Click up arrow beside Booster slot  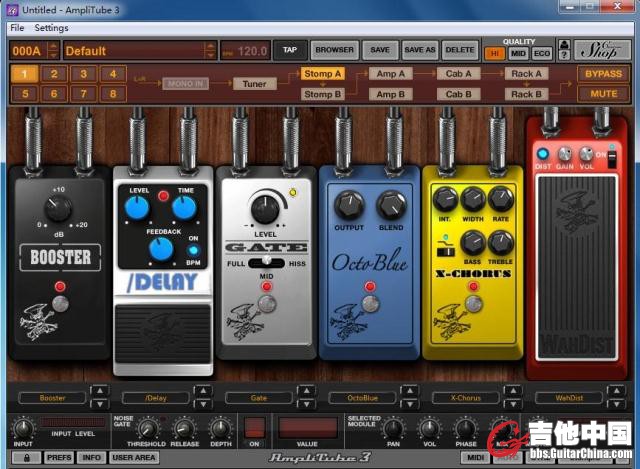pyautogui.click(x=100, y=391)
